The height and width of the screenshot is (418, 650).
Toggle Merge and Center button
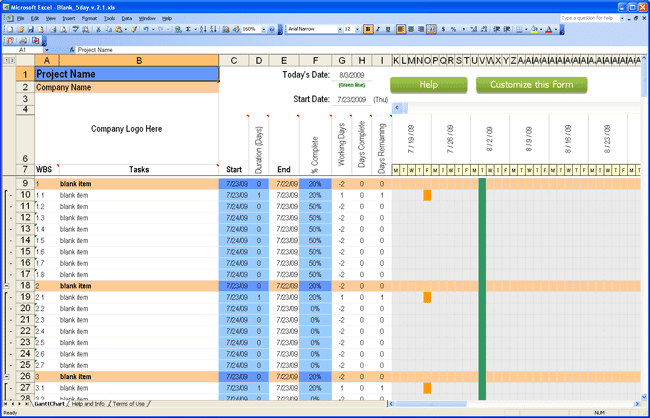[x=431, y=29]
